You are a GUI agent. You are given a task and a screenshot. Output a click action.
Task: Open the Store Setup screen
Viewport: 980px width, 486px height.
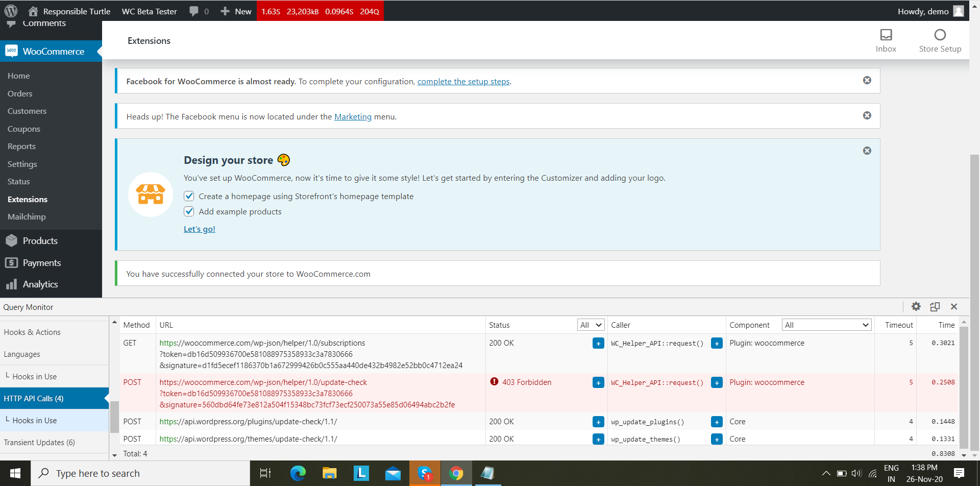[940, 40]
